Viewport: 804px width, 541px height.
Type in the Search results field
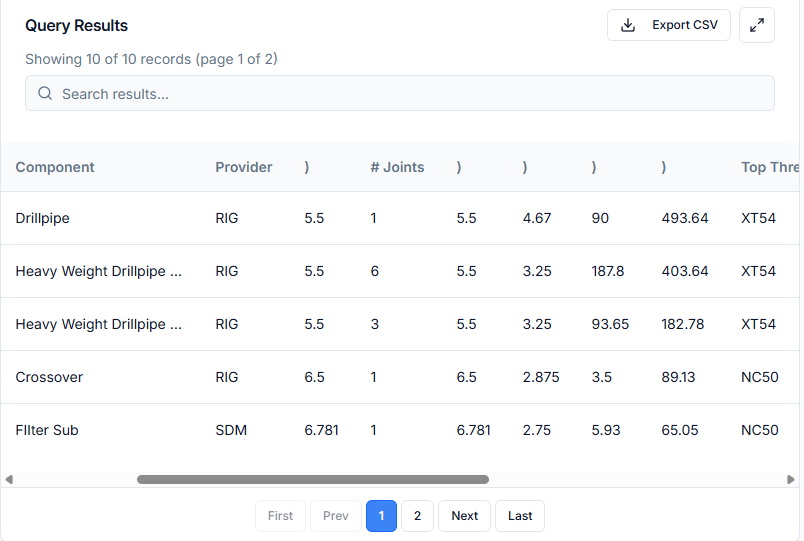(400, 94)
